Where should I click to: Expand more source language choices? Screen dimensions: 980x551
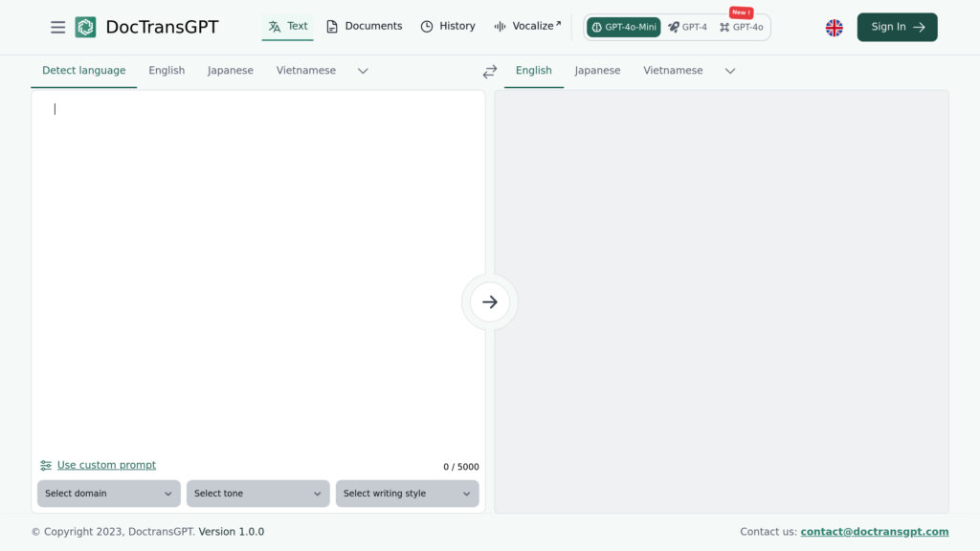363,70
